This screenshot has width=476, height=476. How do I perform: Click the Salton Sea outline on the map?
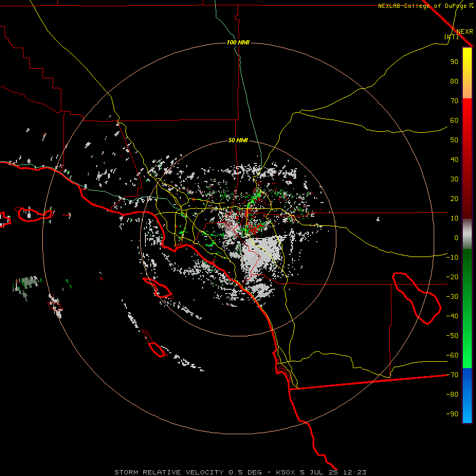click(x=417, y=298)
